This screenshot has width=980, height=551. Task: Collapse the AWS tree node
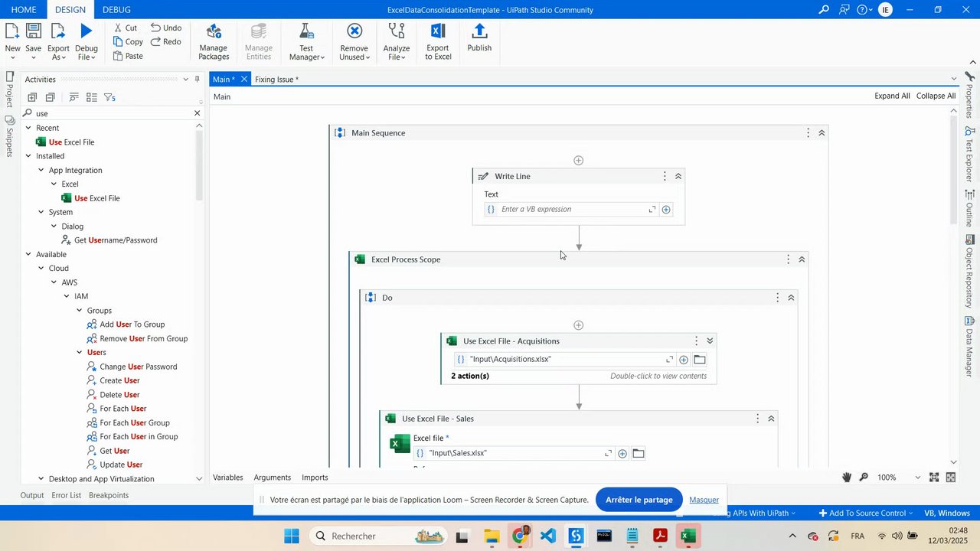(x=54, y=282)
